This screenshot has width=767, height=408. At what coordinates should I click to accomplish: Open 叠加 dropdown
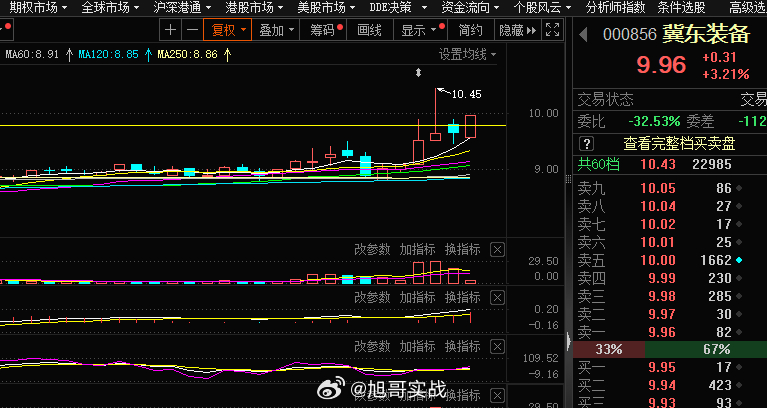[276, 30]
